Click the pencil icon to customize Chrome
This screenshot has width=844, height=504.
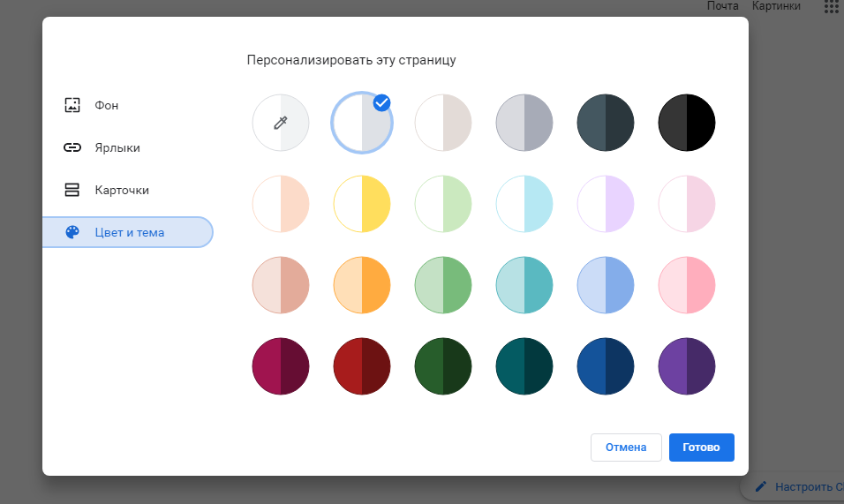760,486
